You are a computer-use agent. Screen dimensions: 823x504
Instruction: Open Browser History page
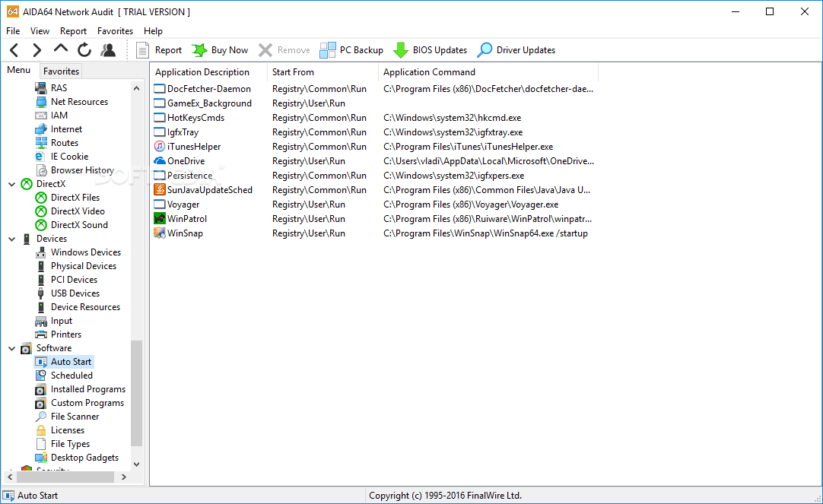coord(82,170)
